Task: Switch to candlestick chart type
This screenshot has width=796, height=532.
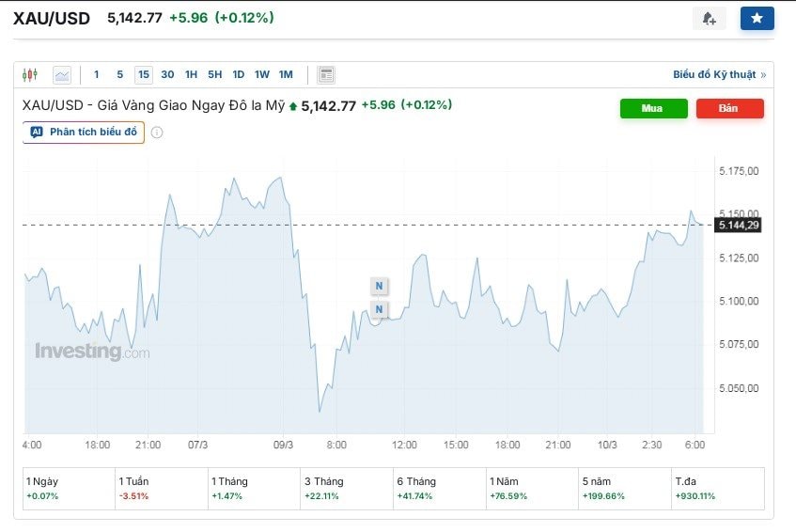Action: [30, 74]
